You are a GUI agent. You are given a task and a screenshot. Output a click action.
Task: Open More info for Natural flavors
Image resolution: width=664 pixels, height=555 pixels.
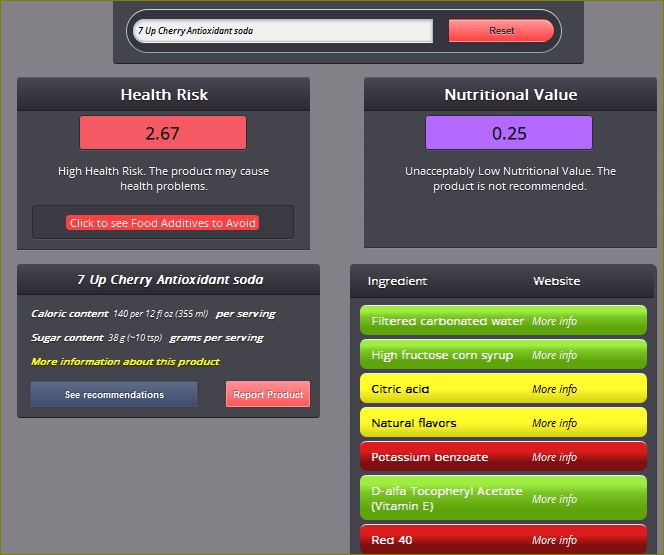click(x=554, y=423)
